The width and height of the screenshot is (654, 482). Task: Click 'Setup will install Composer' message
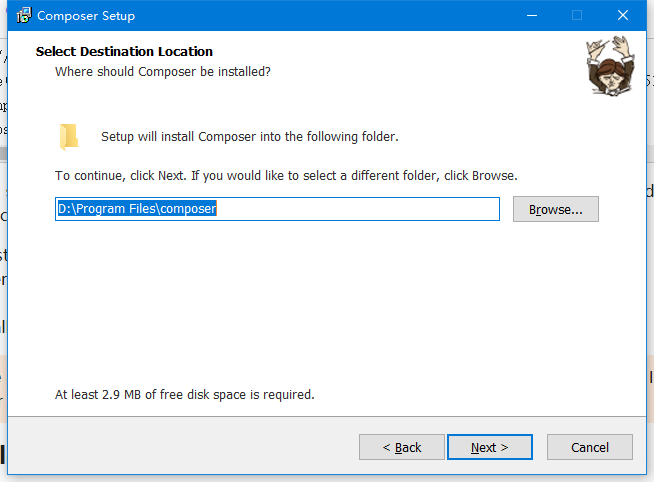250,137
